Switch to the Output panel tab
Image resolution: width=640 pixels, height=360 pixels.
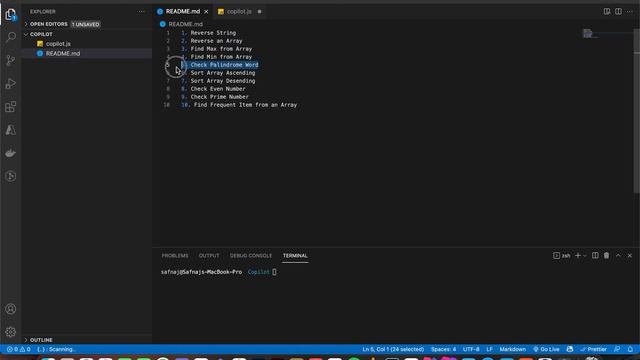click(x=209, y=256)
